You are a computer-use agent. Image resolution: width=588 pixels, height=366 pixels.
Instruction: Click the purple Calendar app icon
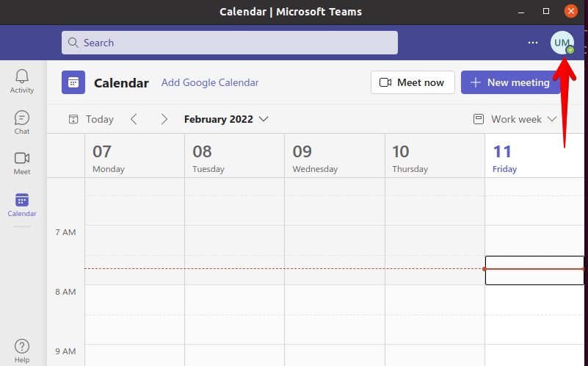73,82
